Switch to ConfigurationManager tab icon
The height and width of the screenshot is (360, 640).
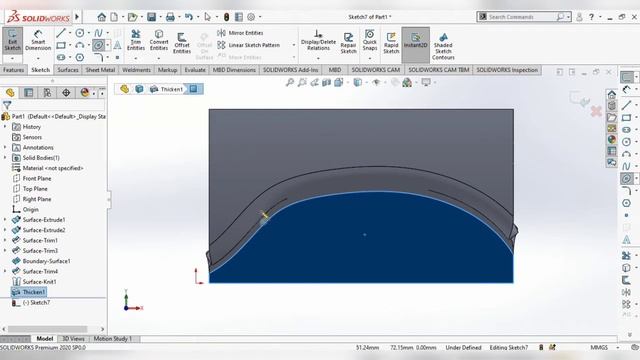47,93
